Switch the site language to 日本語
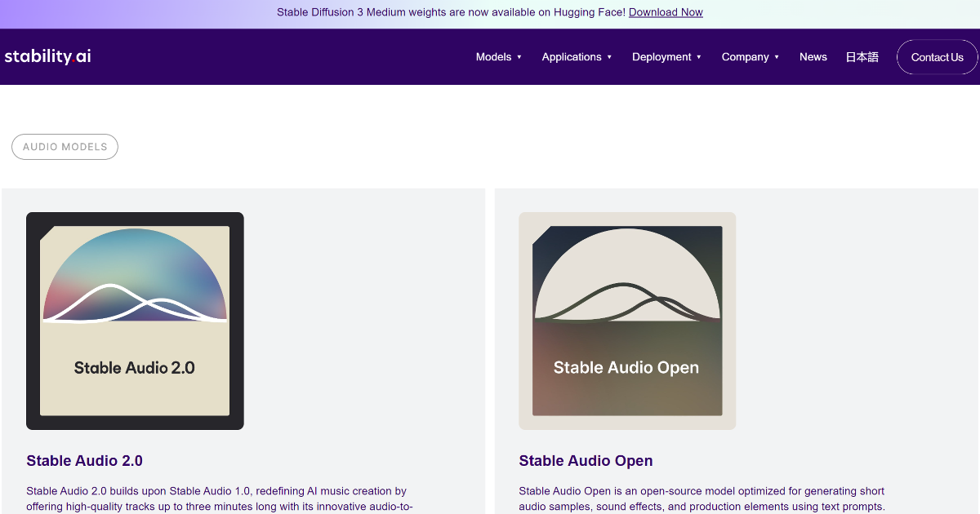The image size is (980, 514). pos(862,56)
